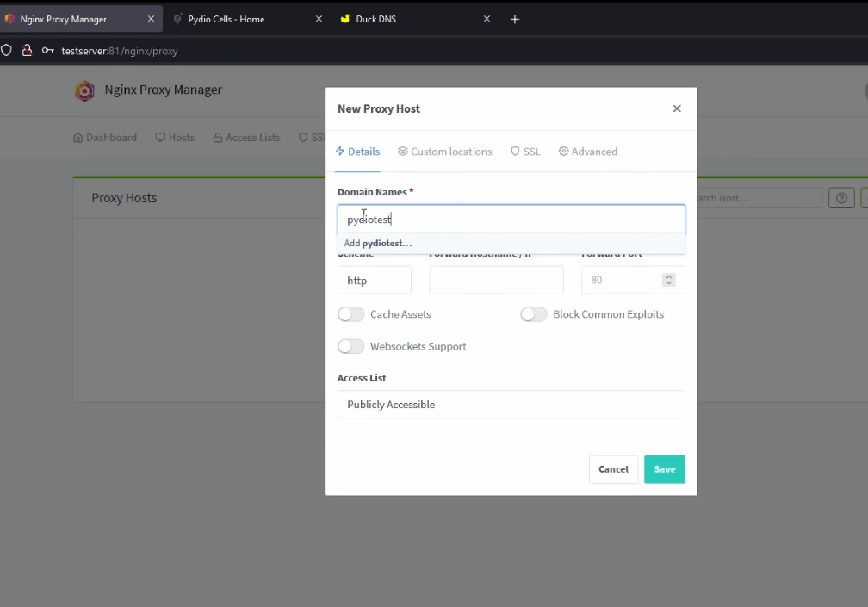
Task: Turn on Block Common Exploits
Action: [534, 314]
